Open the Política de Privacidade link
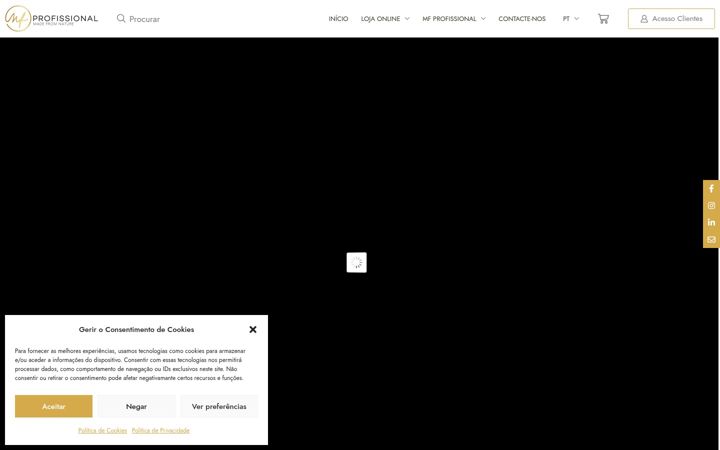The width and height of the screenshot is (720, 450). [x=160, y=430]
